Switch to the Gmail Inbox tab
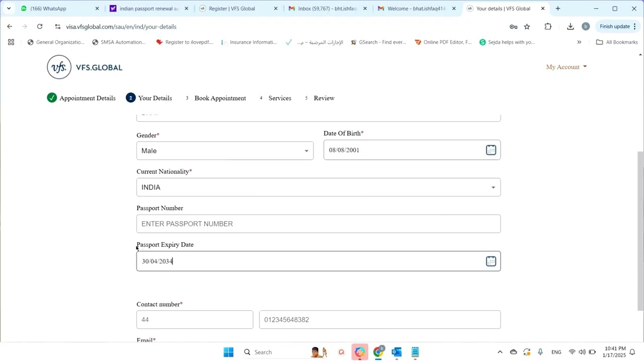 click(x=328, y=9)
